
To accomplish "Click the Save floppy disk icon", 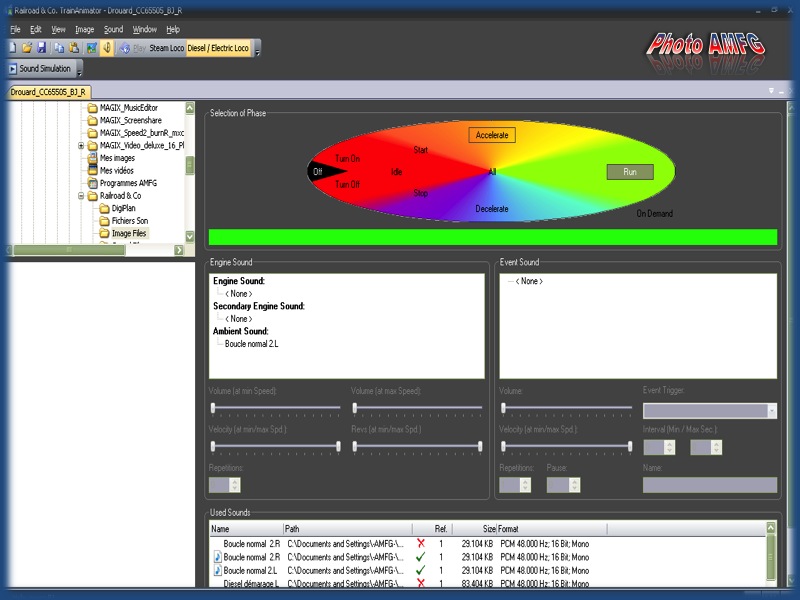I will 42,48.
